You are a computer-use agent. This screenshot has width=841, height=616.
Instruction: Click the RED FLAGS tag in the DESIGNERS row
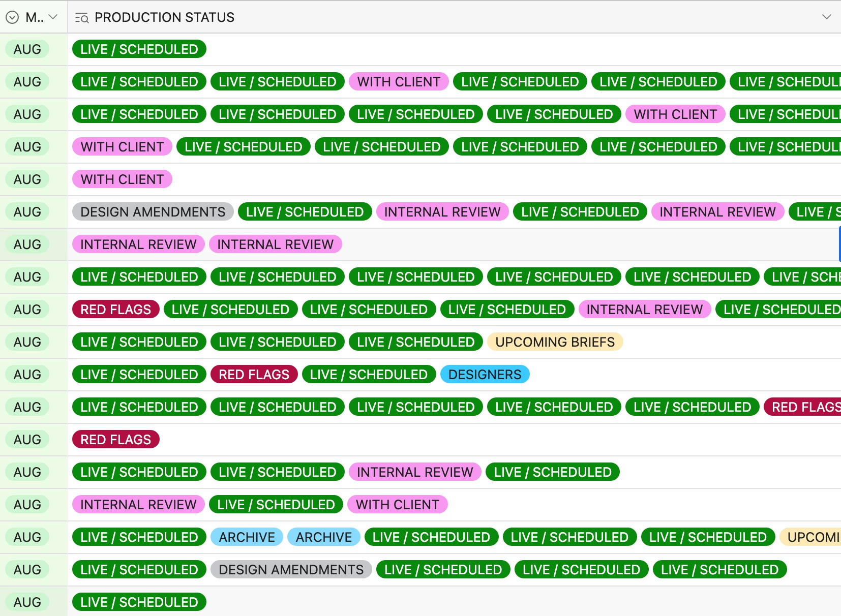pos(254,375)
